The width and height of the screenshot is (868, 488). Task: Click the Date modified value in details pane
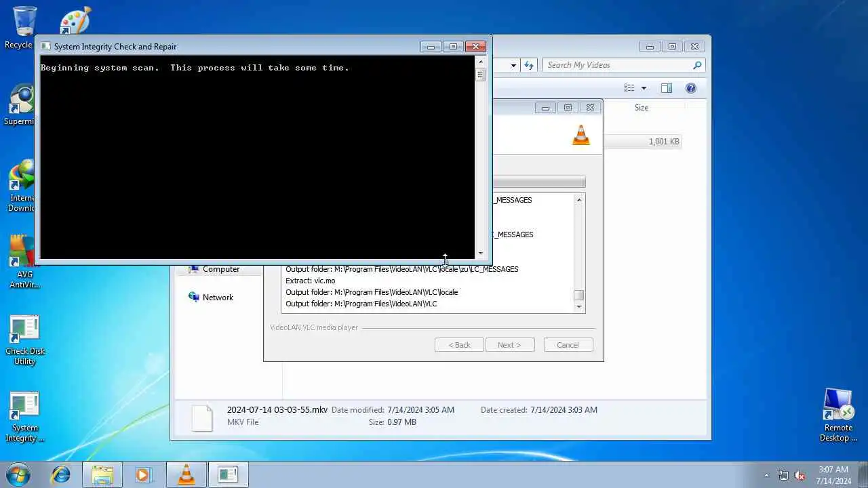click(420, 410)
